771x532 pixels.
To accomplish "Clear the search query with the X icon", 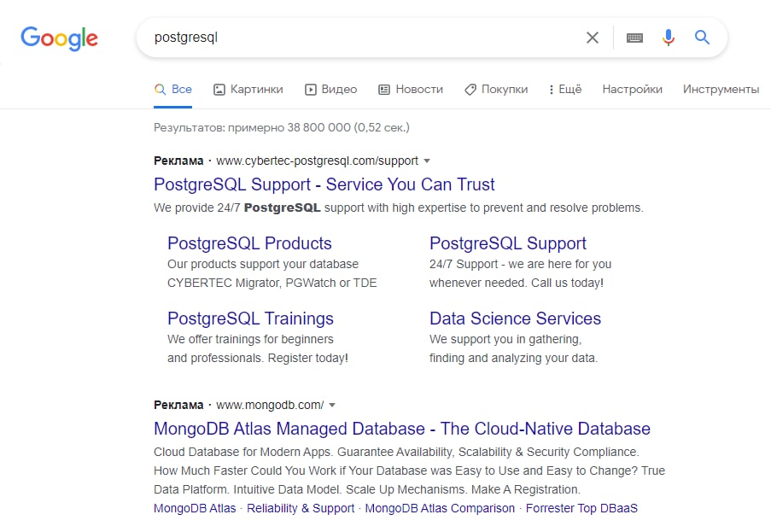I will click(593, 38).
